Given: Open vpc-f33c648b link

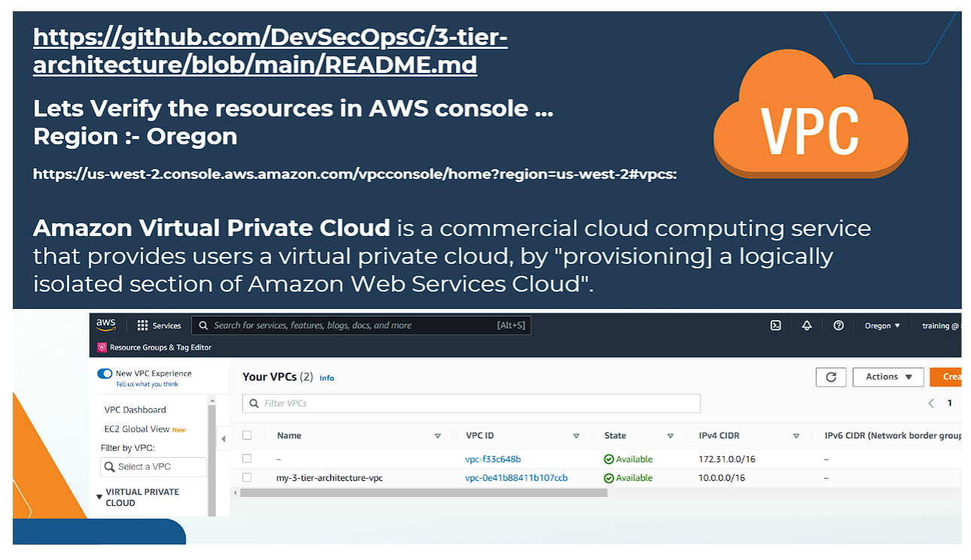Looking at the screenshot, I should (x=493, y=459).
